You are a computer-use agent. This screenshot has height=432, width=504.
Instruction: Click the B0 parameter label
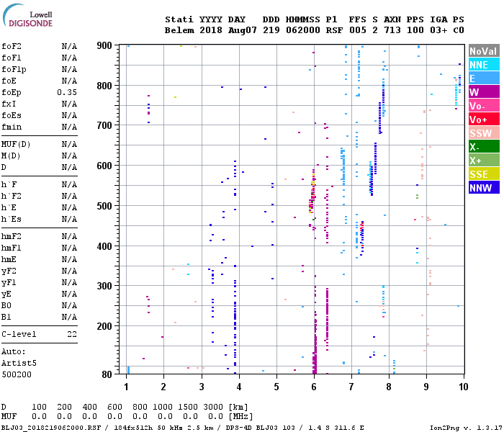6,306
